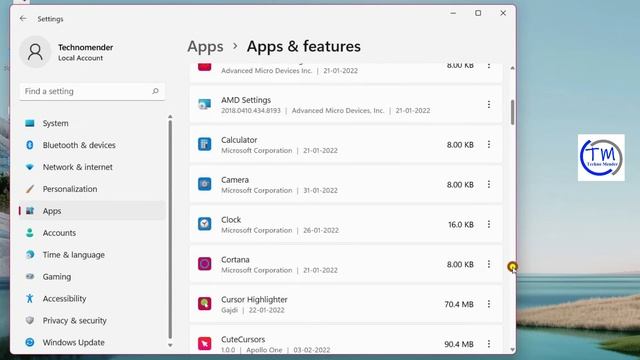Open Time & language settings
640x360 pixels.
pyautogui.click(x=92, y=255)
